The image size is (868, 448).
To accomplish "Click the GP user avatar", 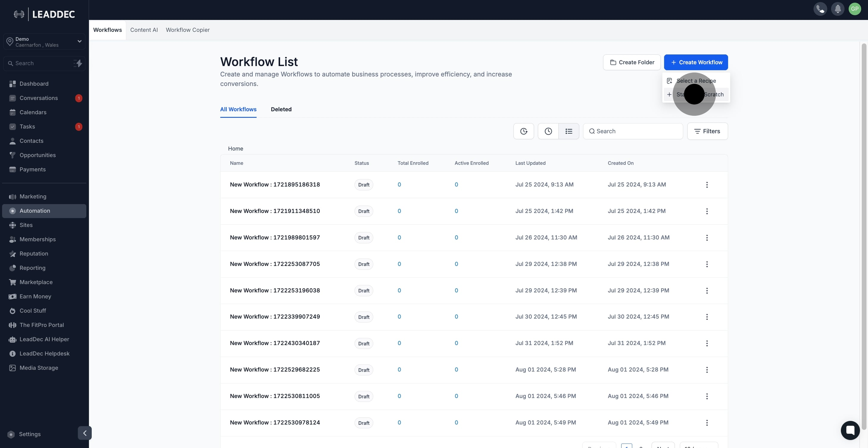I will [x=855, y=9].
